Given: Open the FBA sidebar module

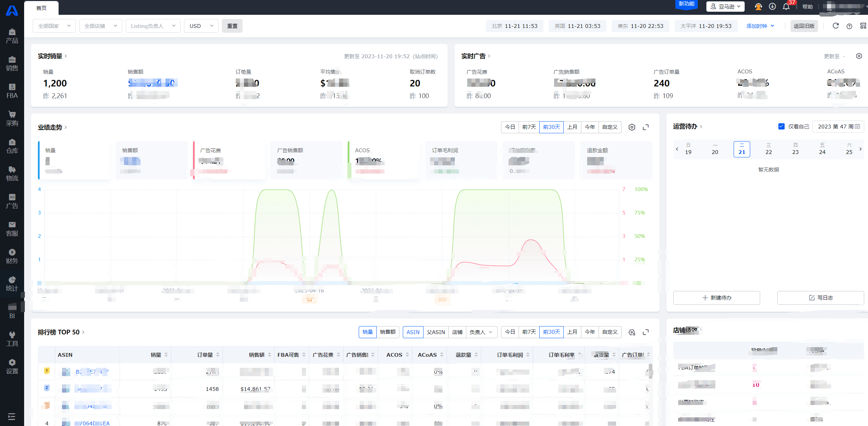Looking at the screenshot, I should [x=12, y=91].
